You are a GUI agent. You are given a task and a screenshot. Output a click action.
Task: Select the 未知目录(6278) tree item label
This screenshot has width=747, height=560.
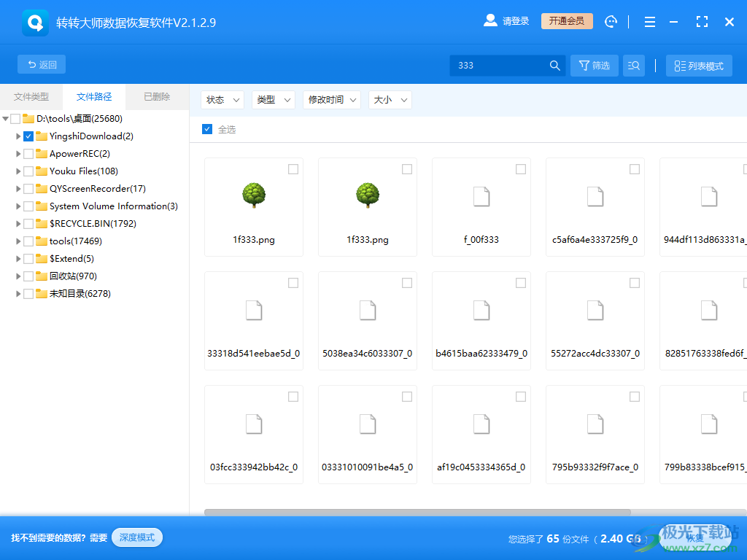pyautogui.click(x=80, y=294)
